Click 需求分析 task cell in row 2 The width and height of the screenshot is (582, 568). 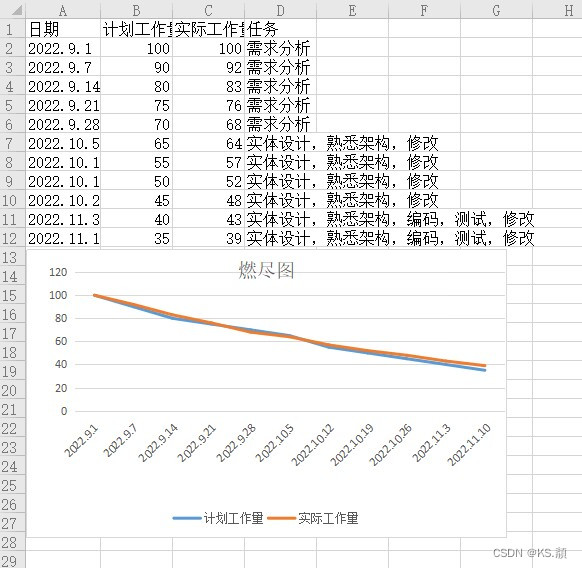280,48
